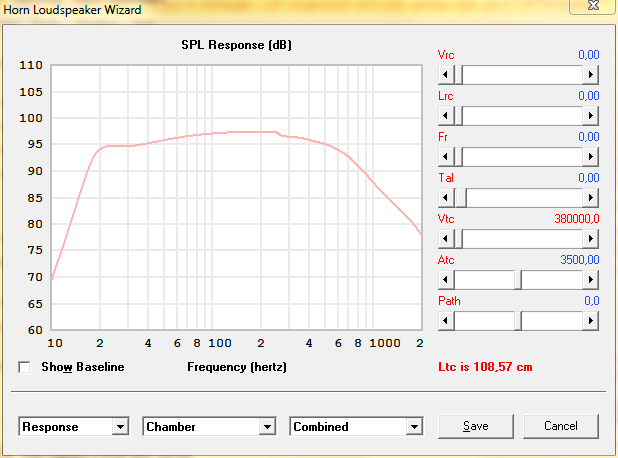Click the Path slider left arrow
This screenshot has height=458, width=618.
pos(446,321)
